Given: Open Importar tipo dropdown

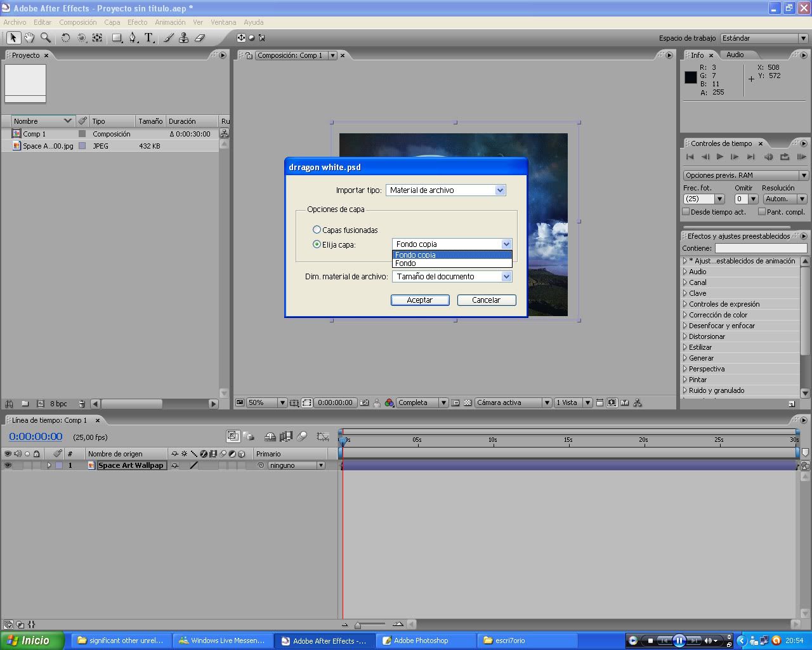Looking at the screenshot, I should tap(445, 190).
